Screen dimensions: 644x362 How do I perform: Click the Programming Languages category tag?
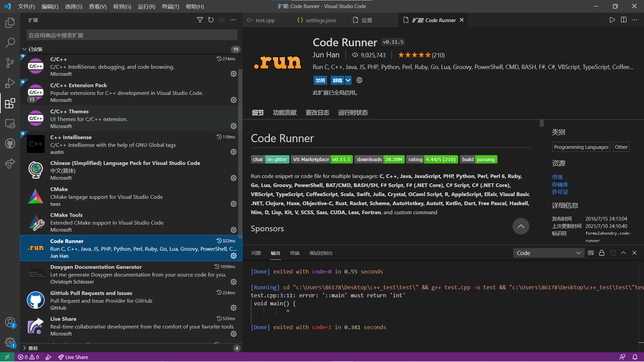581,147
